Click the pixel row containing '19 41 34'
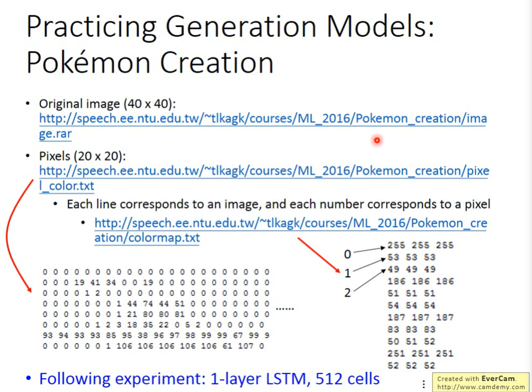 156,282
